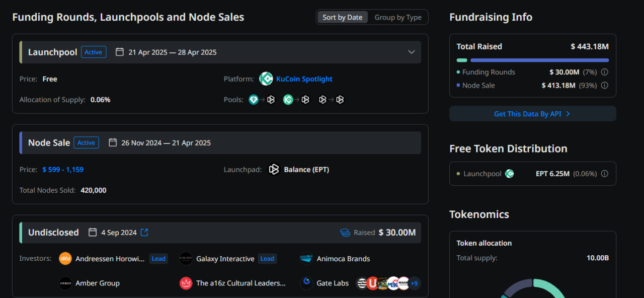Click the calendar icon in Launchpool header

pyautogui.click(x=120, y=52)
